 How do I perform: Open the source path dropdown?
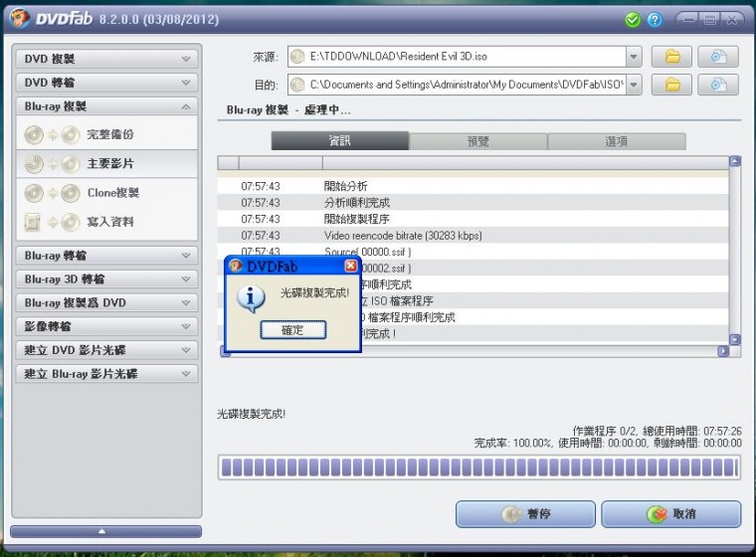click(634, 57)
